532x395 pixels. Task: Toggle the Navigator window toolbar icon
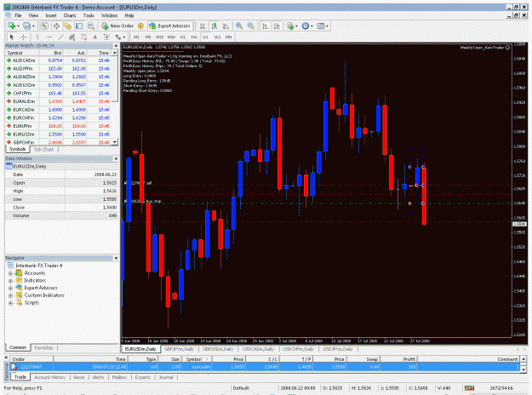point(67,26)
